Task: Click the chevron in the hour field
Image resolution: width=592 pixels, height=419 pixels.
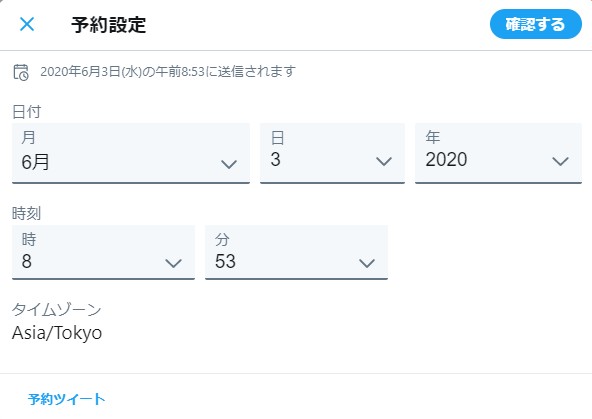Action: coord(174,263)
